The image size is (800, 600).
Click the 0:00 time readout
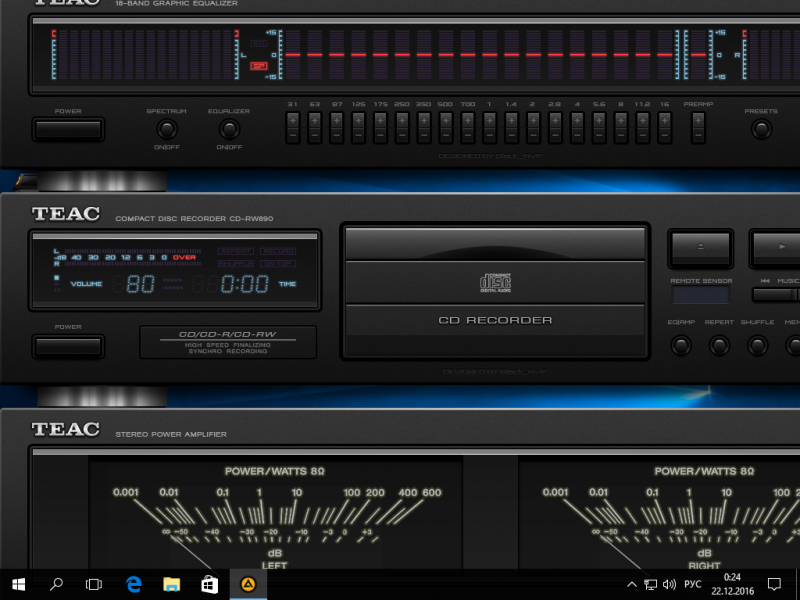click(x=244, y=284)
